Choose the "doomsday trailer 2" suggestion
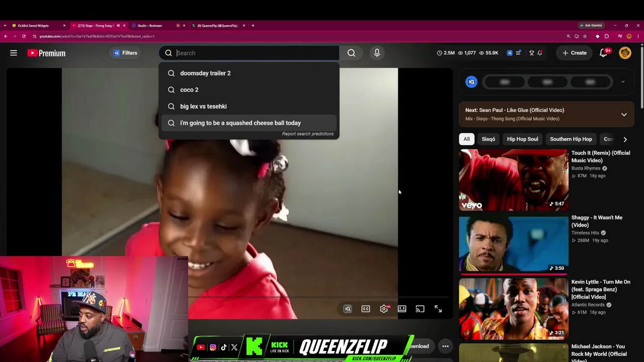The image size is (644, 362). click(249, 73)
